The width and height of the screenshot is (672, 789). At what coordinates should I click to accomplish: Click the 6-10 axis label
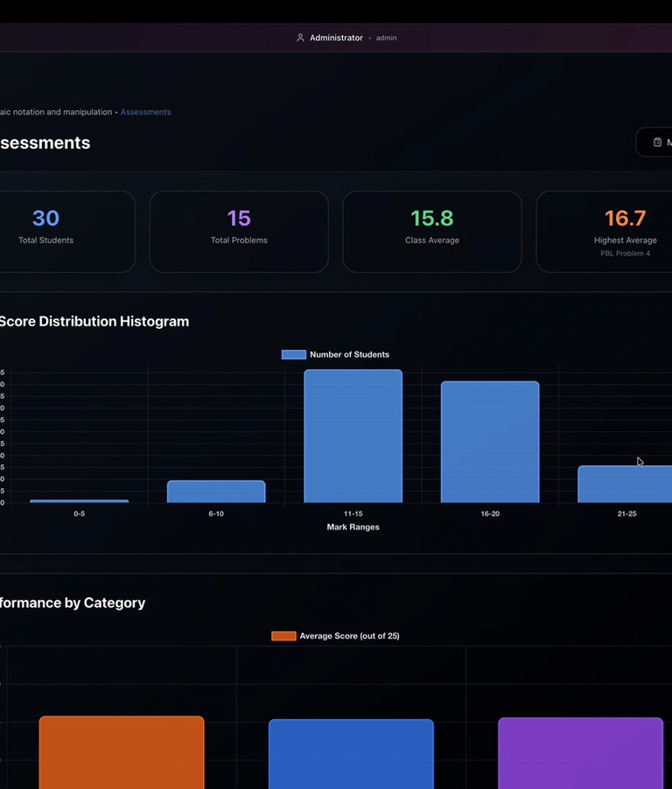click(x=216, y=513)
